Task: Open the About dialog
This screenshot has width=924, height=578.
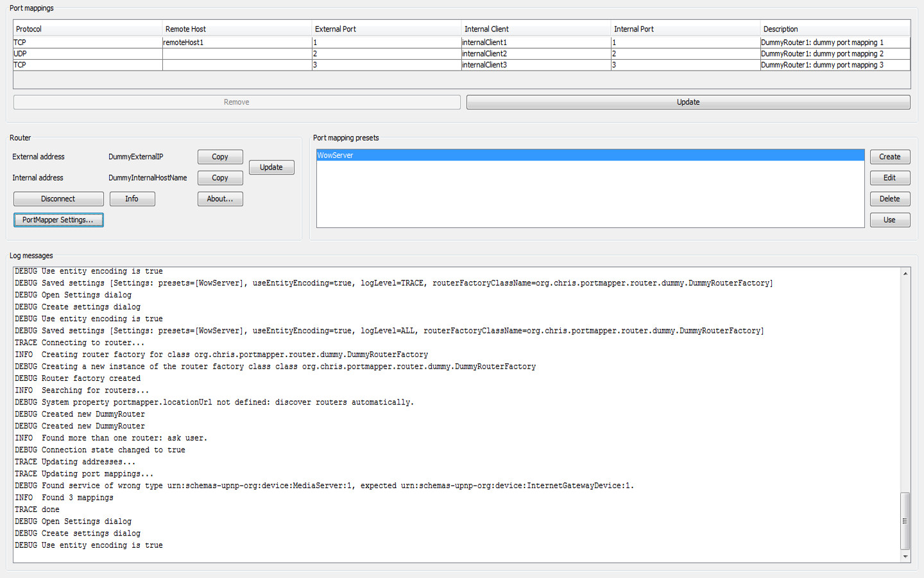Action: click(x=220, y=199)
